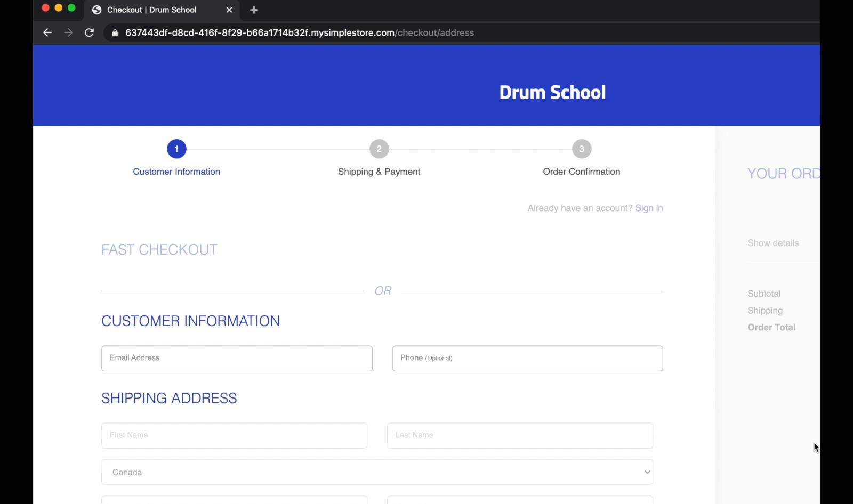Reload the checkout page
The image size is (853, 504).
(x=89, y=32)
